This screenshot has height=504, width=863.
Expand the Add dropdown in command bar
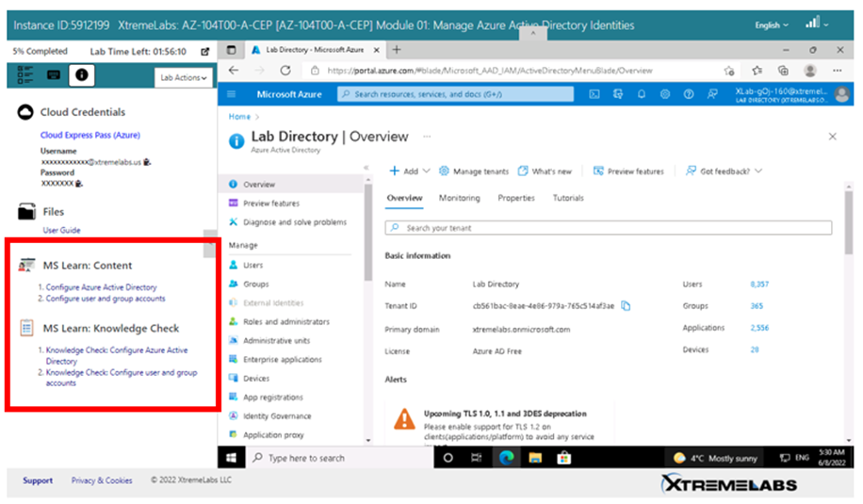click(409, 171)
